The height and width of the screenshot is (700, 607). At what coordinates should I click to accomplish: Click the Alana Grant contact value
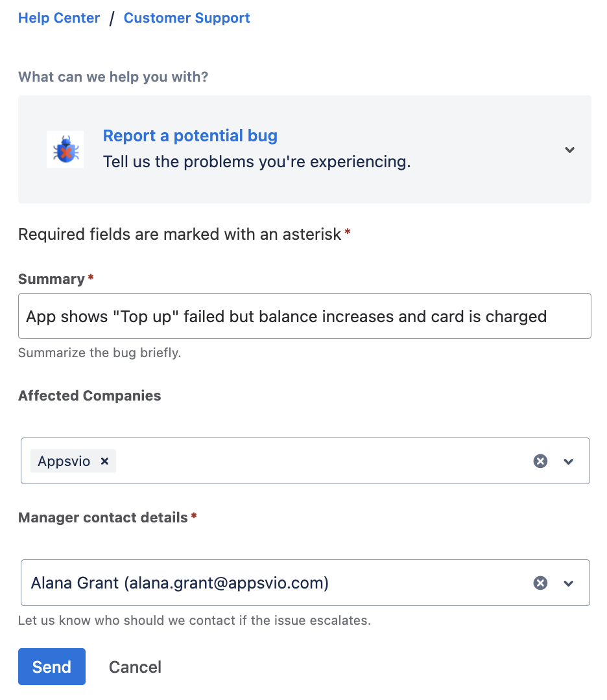click(180, 583)
